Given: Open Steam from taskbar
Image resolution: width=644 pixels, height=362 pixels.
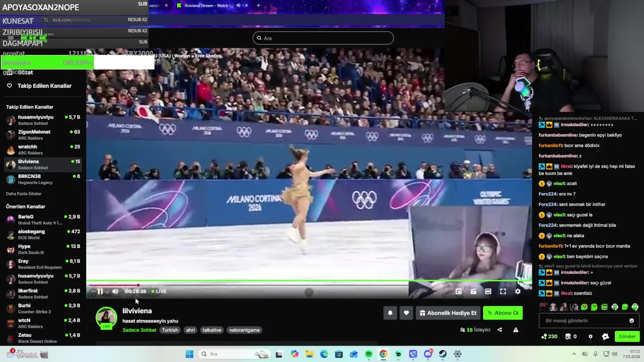Looking at the screenshot, I should 443,354.
